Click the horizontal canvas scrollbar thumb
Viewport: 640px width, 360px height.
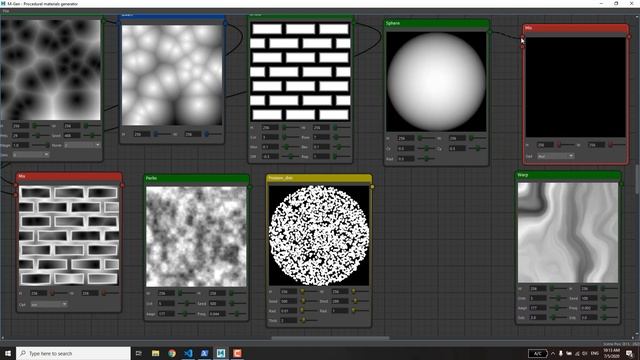click(x=330, y=338)
